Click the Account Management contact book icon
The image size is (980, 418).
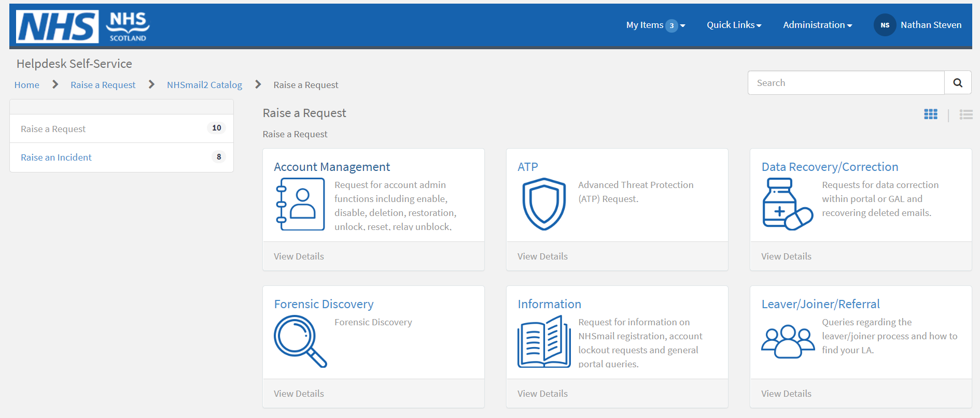pos(300,204)
